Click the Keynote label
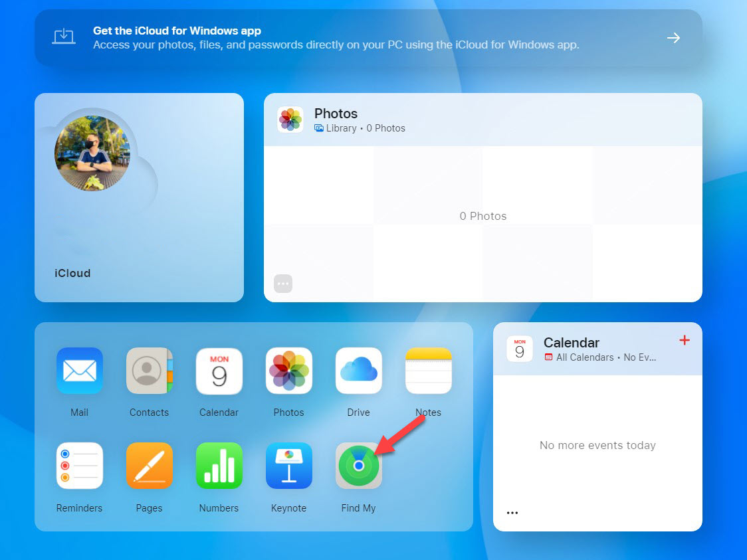Screen dimensions: 747x560 [x=288, y=508]
